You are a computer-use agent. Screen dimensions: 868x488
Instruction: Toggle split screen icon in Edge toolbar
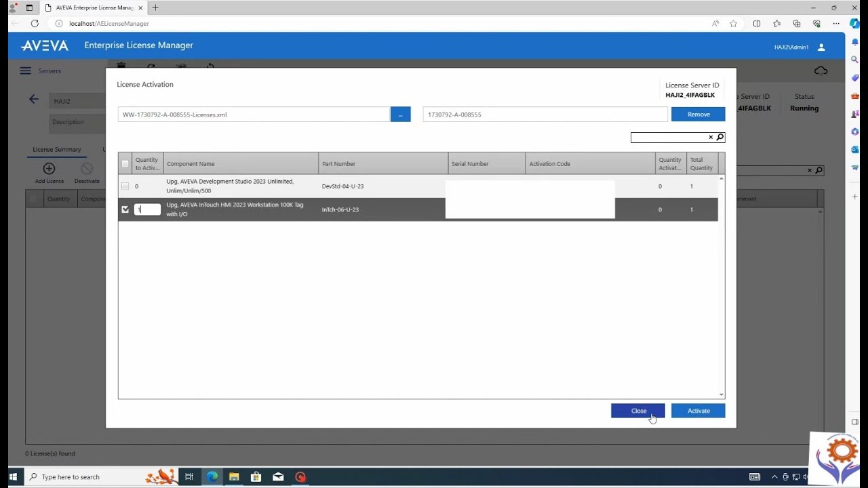pyautogui.click(x=757, y=23)
